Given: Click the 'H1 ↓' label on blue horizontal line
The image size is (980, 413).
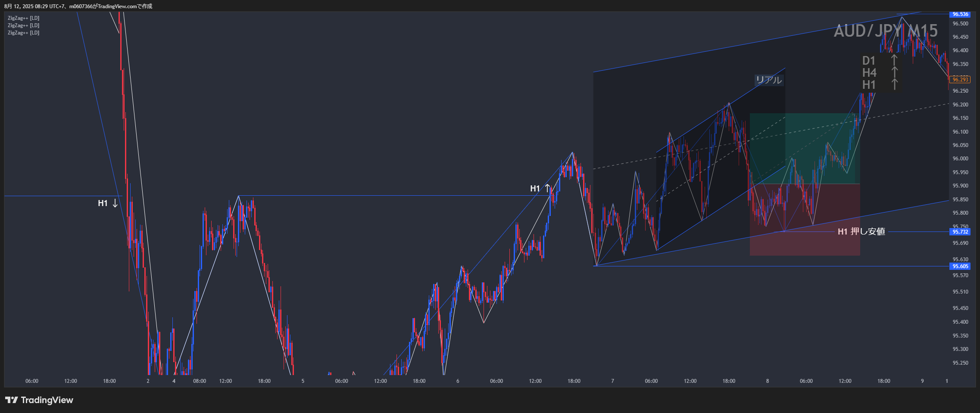Looking at the screenshot, I should 108,203.
